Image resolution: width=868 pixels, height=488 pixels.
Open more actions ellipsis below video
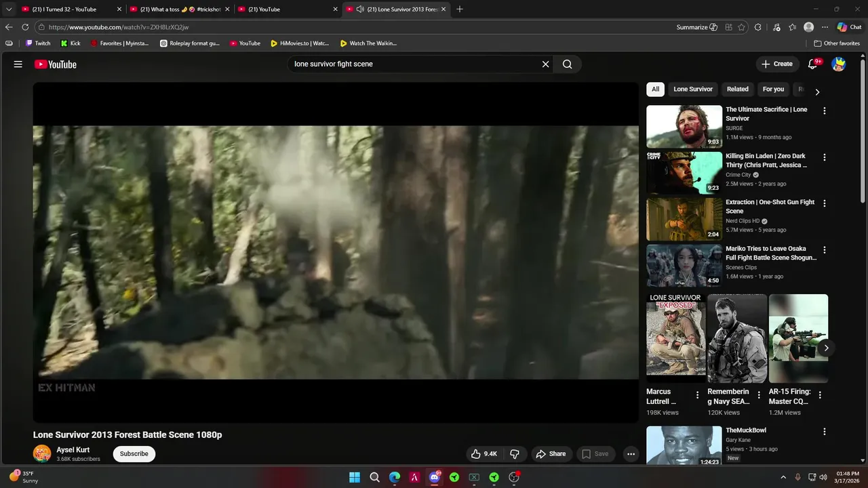[x=631, y=454]
